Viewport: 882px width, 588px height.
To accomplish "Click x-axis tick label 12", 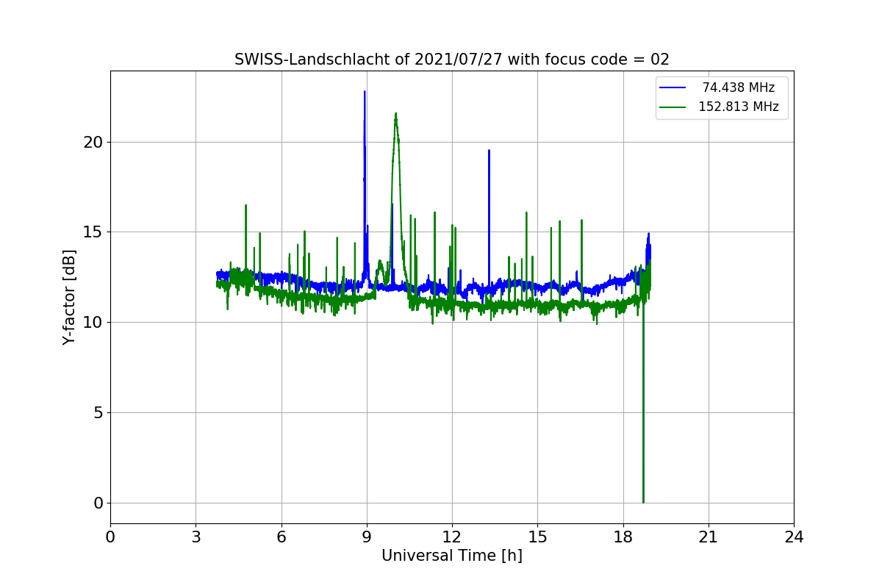I will (x=452, y=537).
